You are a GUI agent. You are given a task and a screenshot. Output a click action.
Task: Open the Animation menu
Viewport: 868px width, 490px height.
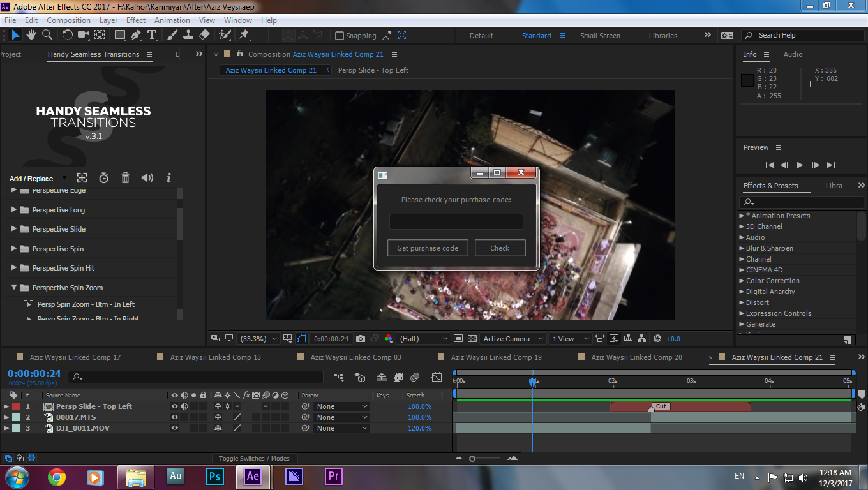172,20
